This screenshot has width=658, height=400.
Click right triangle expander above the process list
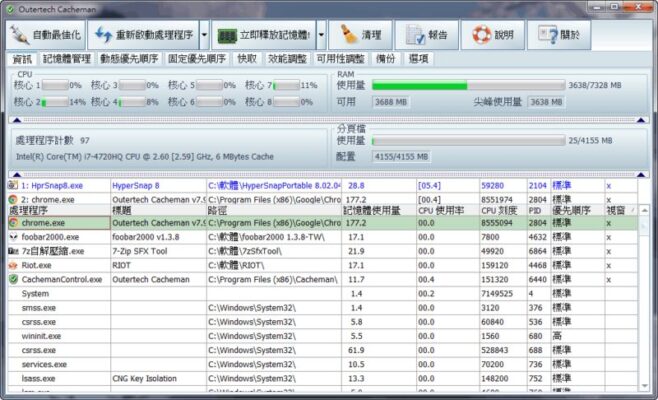tap(641, 174)
